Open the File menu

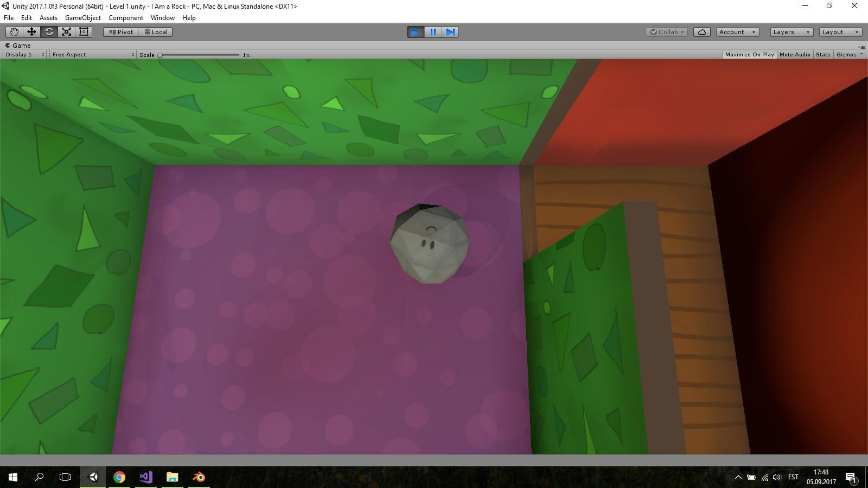click(9, 18)
